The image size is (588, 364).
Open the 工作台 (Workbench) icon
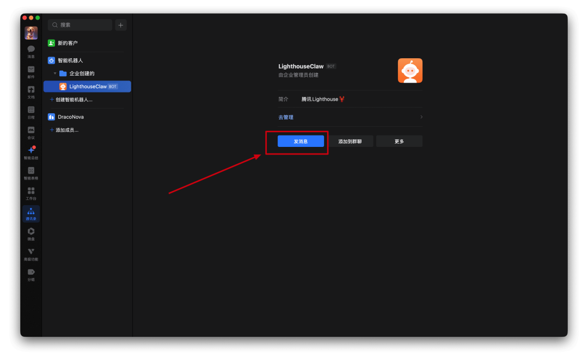(x=31, y=192)
